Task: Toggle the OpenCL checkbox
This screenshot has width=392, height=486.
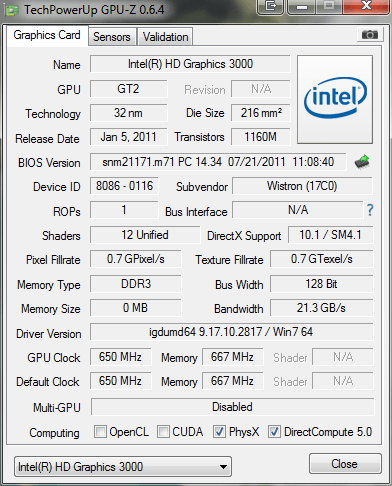Action: pos(100,431)
